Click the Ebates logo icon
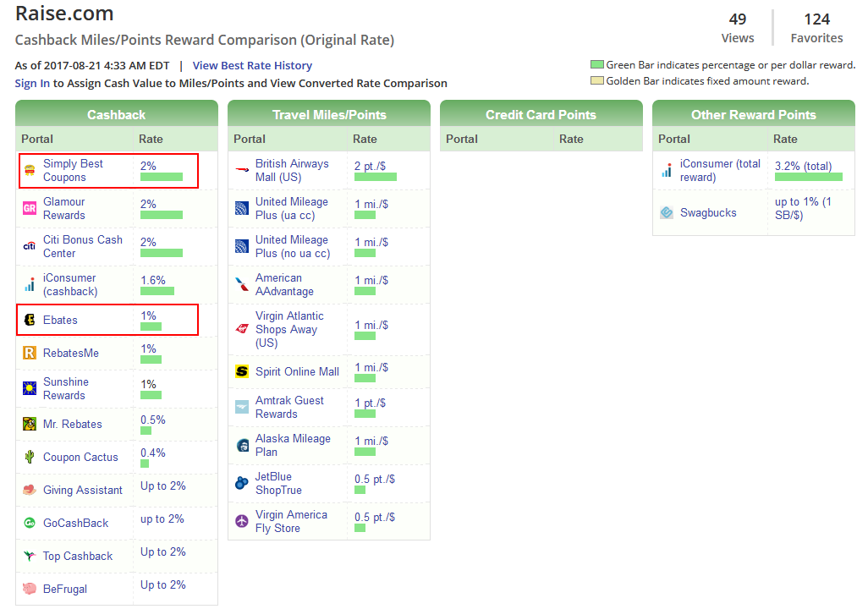868x609 pixels. (x=30, y=320)
